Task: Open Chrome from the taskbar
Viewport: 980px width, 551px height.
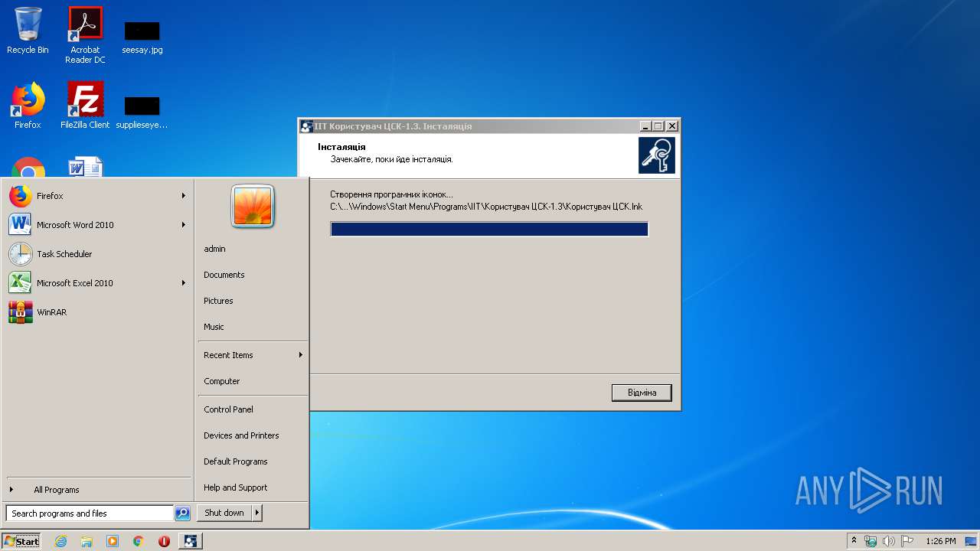Action: coord(139,541)
